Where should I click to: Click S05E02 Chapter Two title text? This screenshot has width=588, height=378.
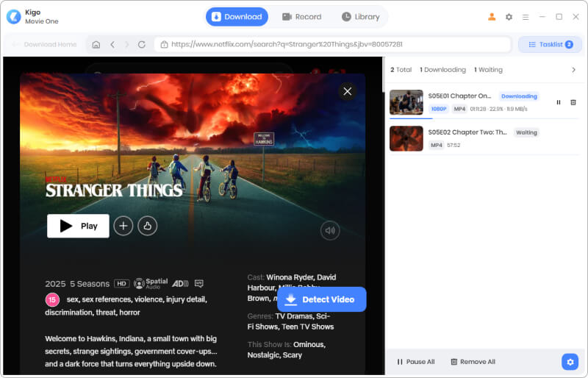tap(467, 132)
